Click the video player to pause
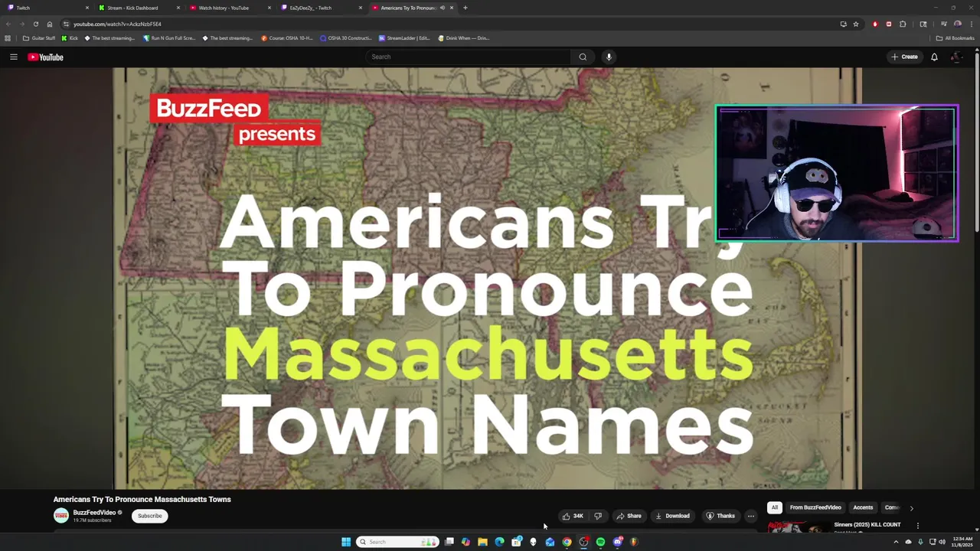 click(487, 279)
